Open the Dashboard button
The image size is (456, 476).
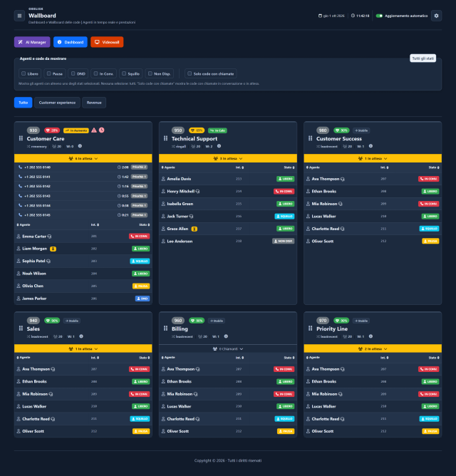pyautogui.click(x=71, y=42)
